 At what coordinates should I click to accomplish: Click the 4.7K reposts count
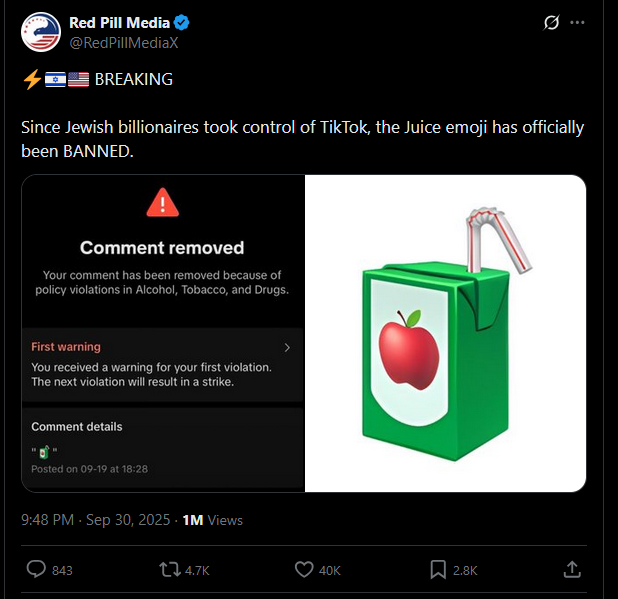point(197,570)
